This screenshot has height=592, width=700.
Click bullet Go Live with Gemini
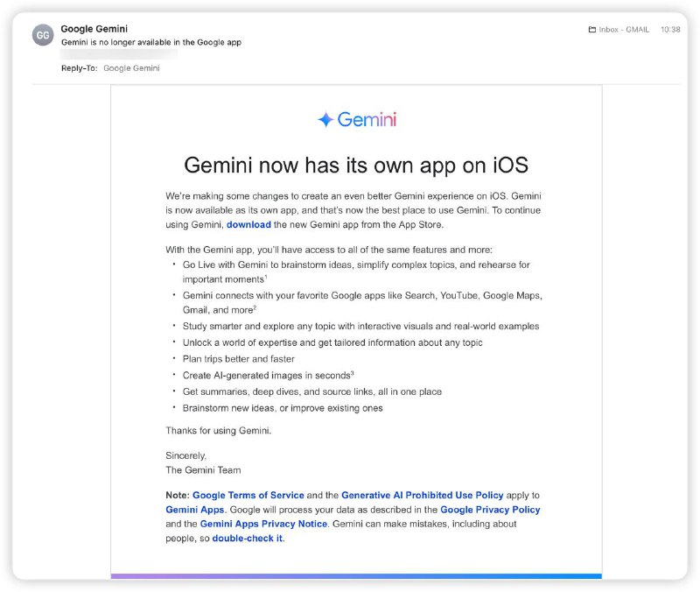(x=356, y=271)
